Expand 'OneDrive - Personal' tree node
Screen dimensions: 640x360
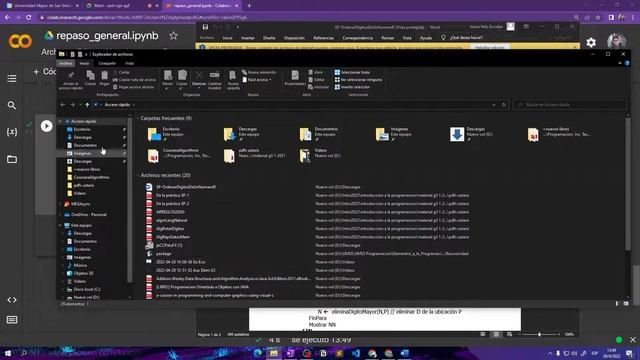click(x=60, y=215)
